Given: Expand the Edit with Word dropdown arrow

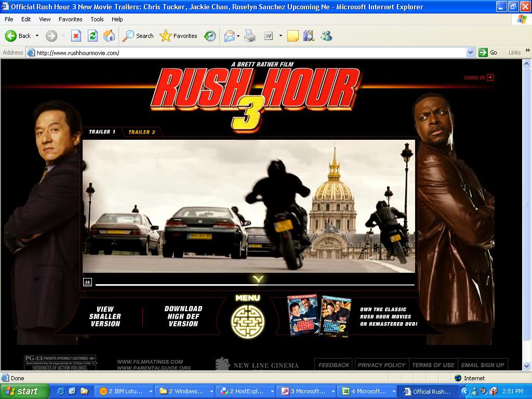Looking at the screenshot, I should tap(281, 36).
